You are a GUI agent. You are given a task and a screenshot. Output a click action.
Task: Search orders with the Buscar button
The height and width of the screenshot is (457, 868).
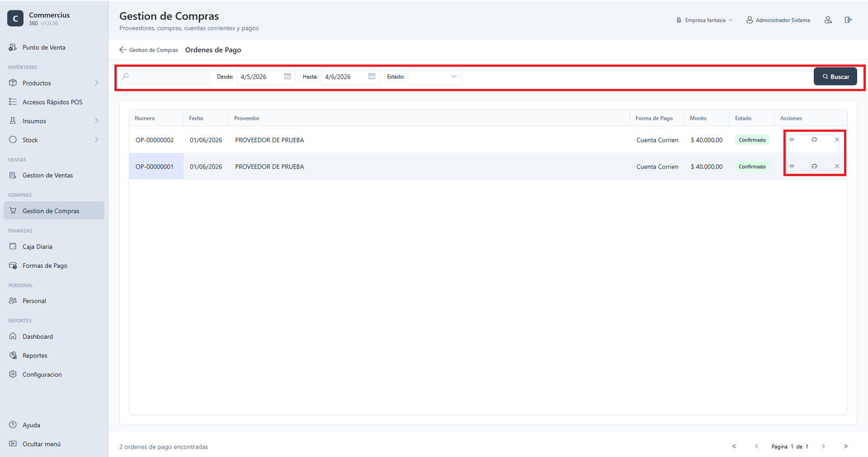(835, 76)
